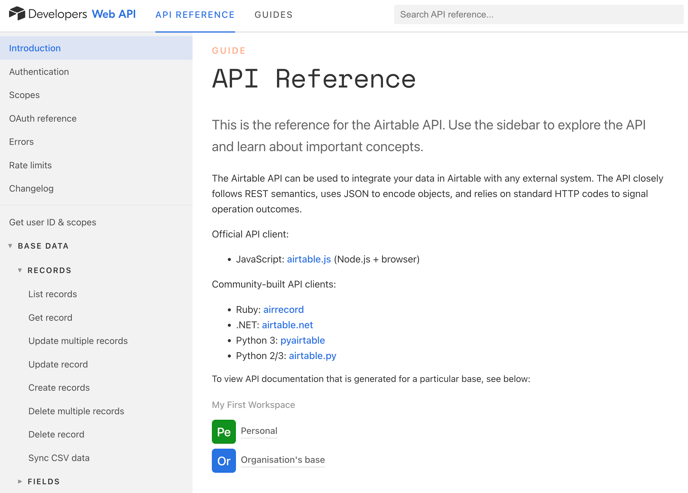Click the Search API reference field

point(538,14)
